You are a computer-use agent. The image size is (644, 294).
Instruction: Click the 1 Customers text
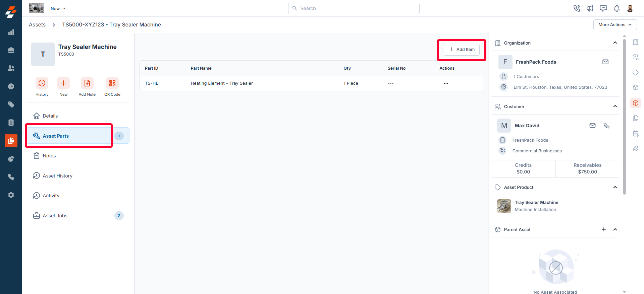(x=526, y=77)
